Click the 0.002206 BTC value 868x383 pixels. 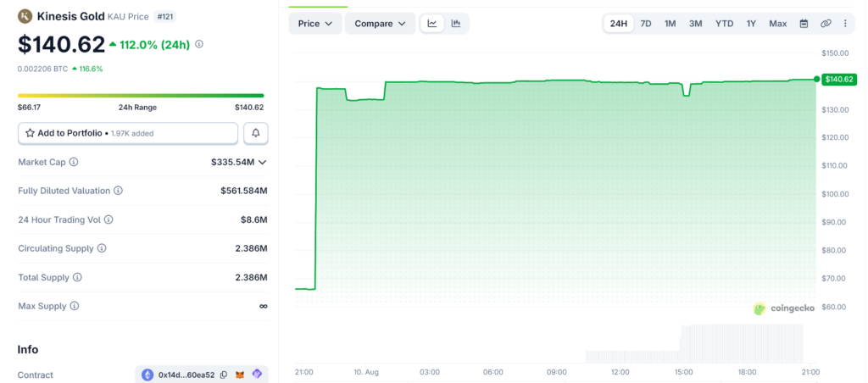[x=42, y=69]
